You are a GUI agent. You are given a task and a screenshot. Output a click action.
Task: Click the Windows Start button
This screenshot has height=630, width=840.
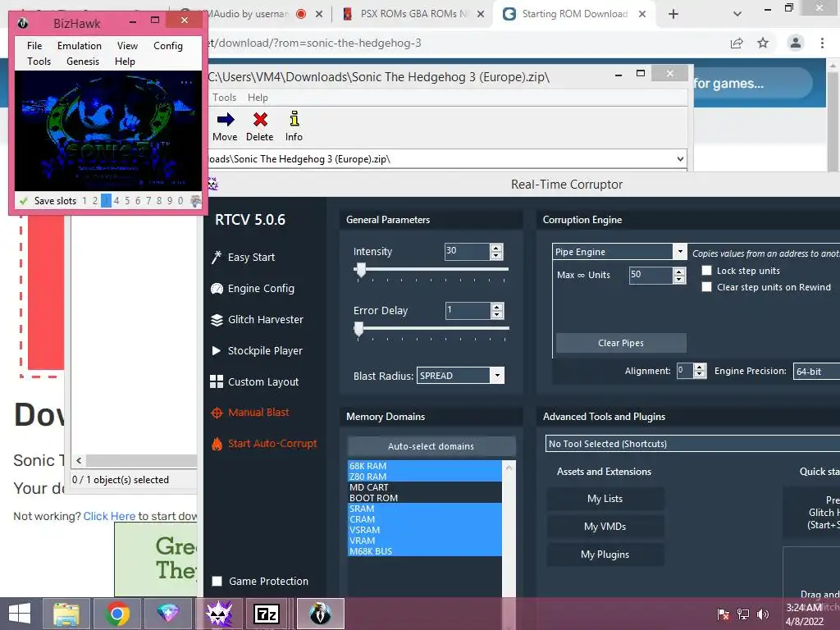pos(20,614)
